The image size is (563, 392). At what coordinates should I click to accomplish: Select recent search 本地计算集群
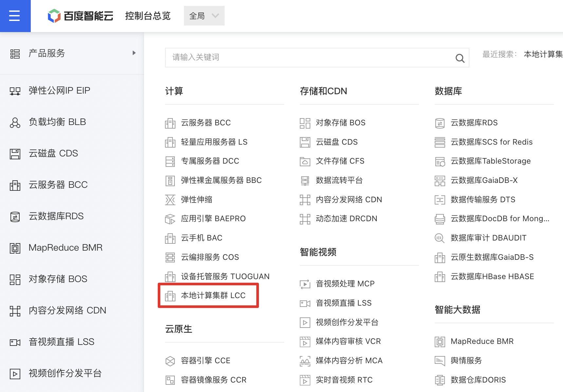pyautogui.click(x=543, y=54)
